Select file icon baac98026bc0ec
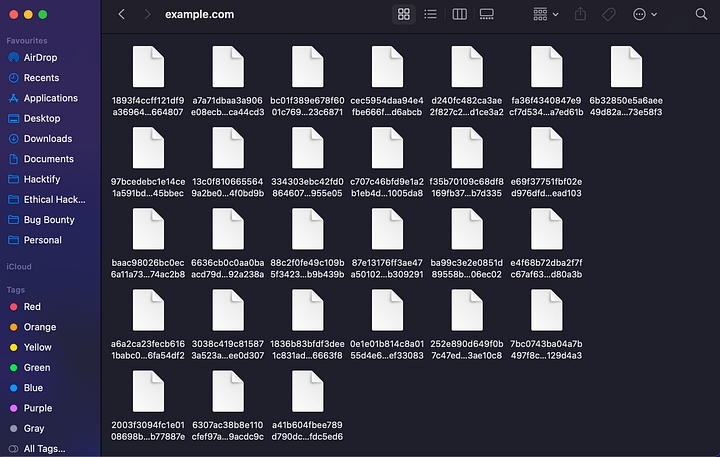Viewport: 720px width, 457px height. [x=148, y=229]
